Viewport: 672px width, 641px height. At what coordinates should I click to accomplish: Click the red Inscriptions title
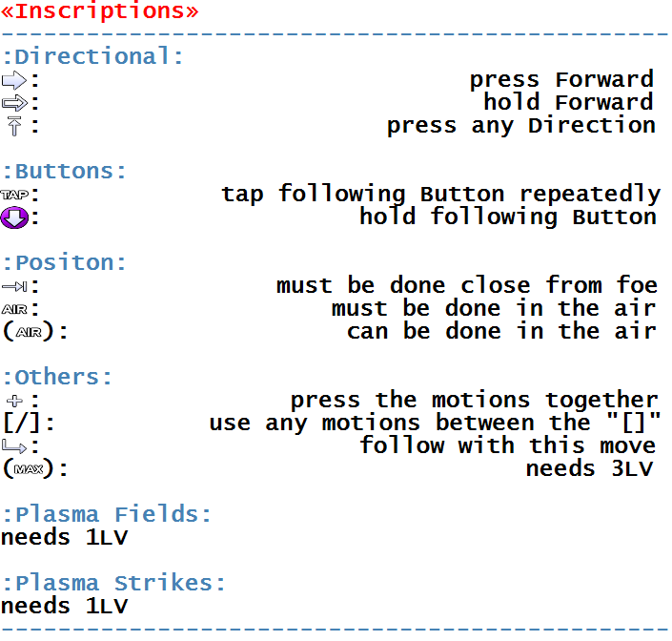point(100,10)
